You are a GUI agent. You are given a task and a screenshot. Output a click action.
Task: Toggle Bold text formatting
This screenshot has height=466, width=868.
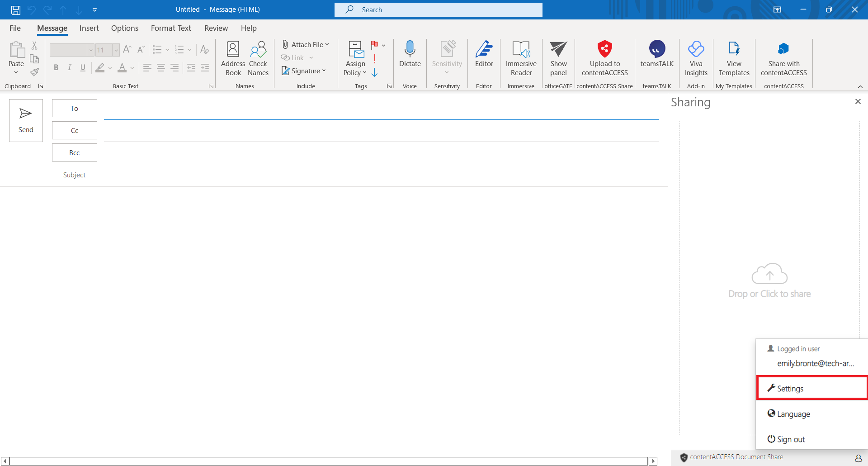click(56, 68)
